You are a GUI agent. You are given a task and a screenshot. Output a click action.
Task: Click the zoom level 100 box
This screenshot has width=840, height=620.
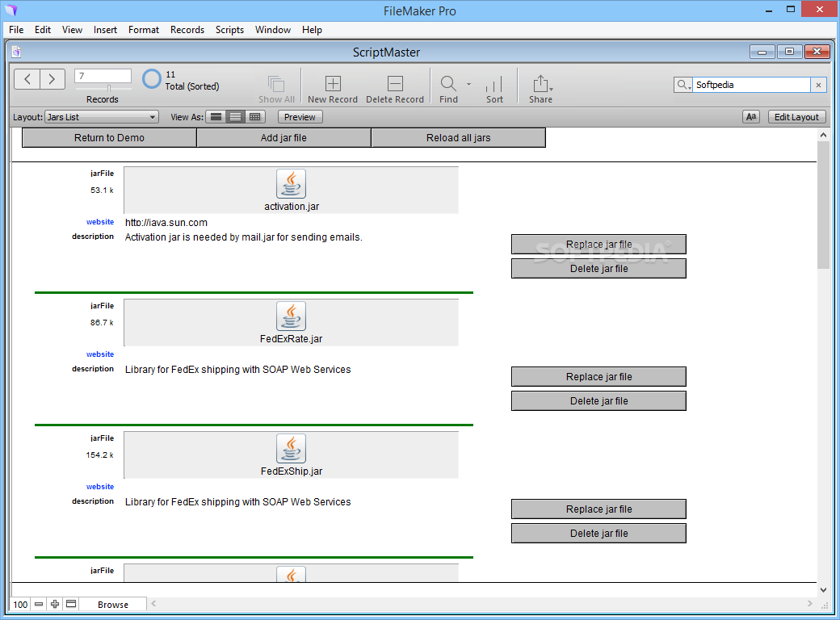pos(20,604)
